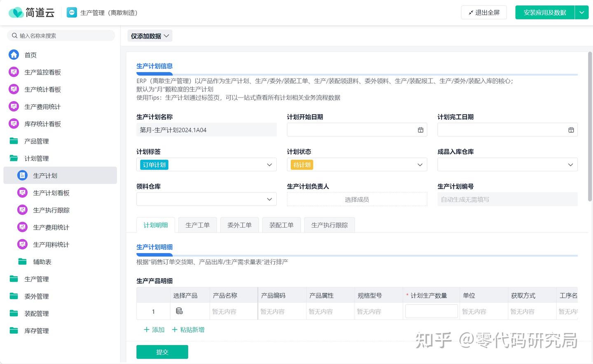This screenshot has height=364, width=593.
Task: Click the 产品管理 folder icon
Action: [x=14, y=141]
